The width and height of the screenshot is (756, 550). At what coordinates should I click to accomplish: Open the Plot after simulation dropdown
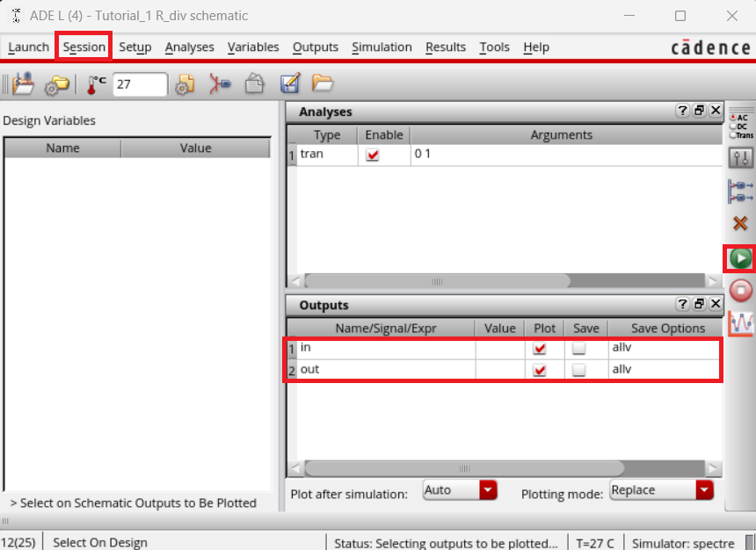point(460,490)
